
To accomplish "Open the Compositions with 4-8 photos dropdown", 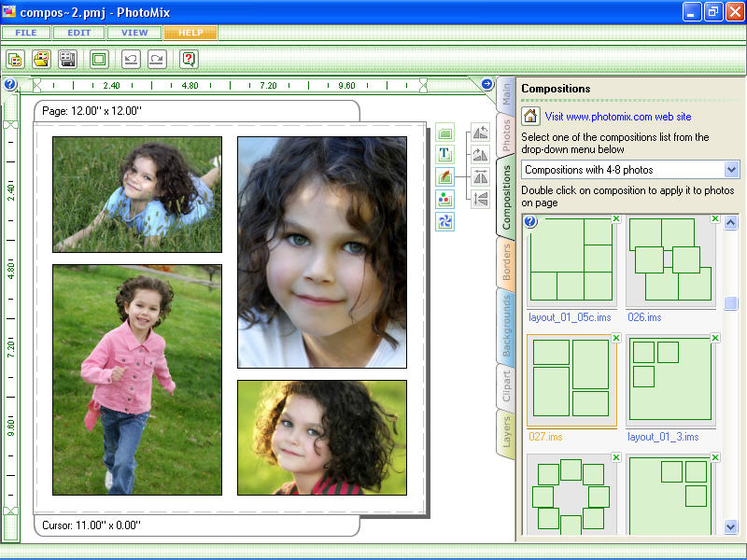I will tap(731, 170).
